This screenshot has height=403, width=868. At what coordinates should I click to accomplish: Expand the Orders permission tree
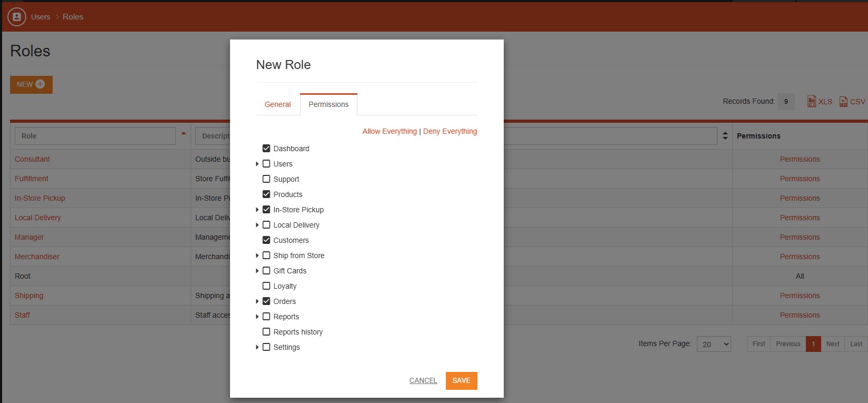point(257,301)
